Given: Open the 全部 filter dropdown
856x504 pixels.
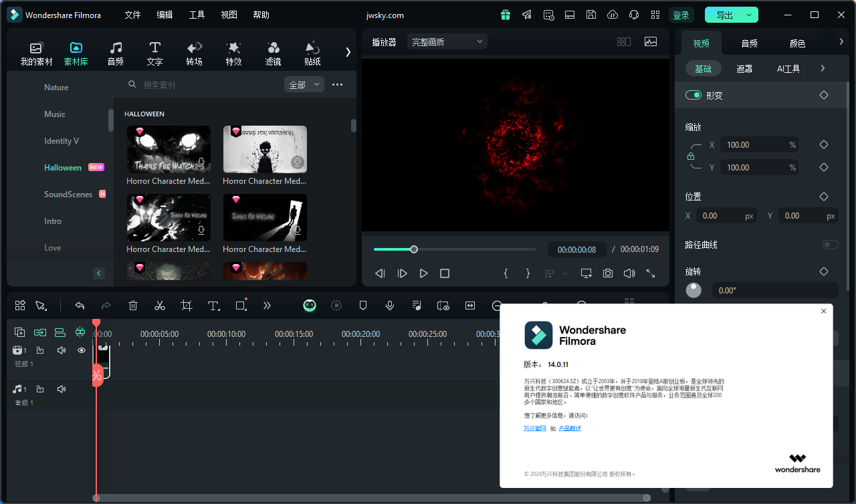Looking at the screenshot, I should click(304, 85).
